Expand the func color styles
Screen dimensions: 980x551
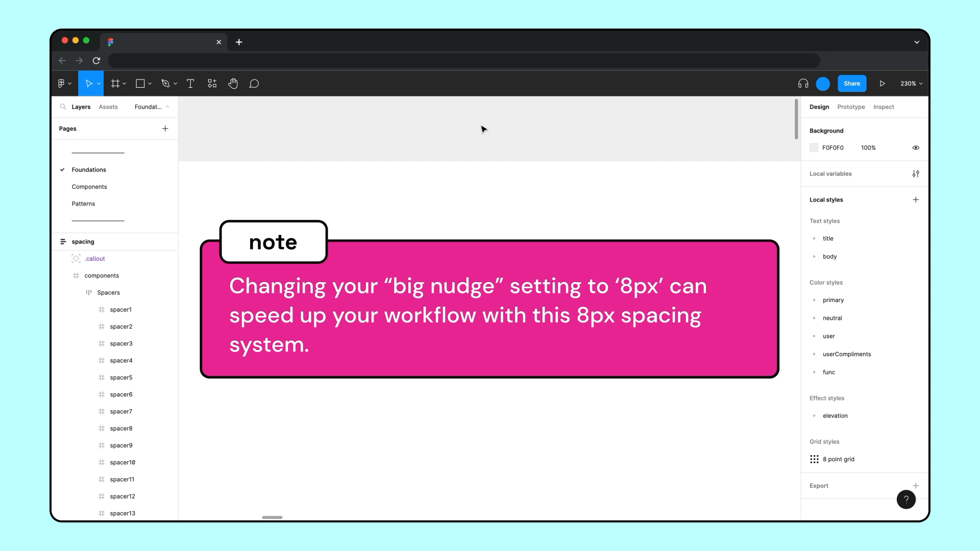click(x=814, y=372)
